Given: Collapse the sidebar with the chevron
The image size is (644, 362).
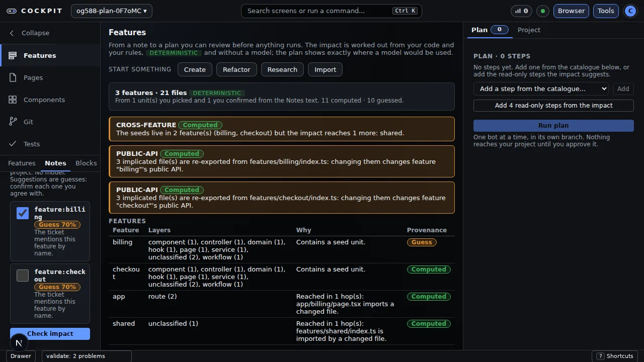Looking at the screenshot, I should [x=12, y=33].
